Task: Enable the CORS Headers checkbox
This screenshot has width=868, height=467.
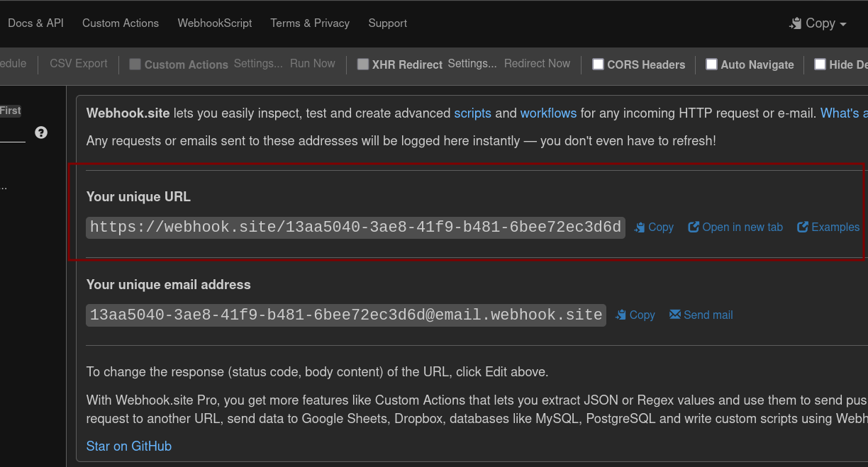Action: 599,64
